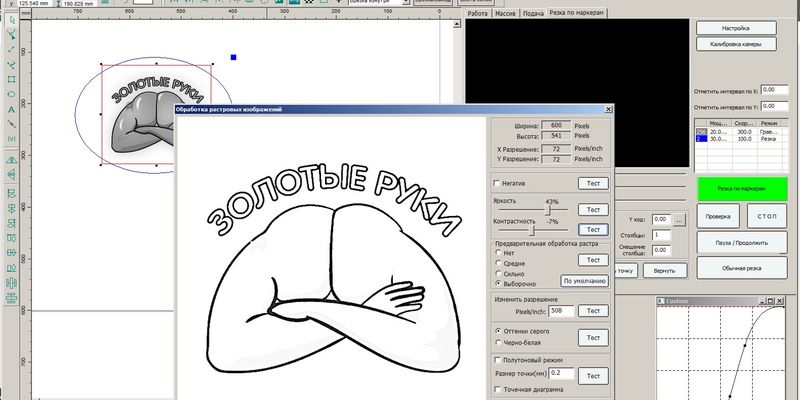Click the first alignment icon below the mirror tools
Screen dimensions: 800x400
(11, 193)
